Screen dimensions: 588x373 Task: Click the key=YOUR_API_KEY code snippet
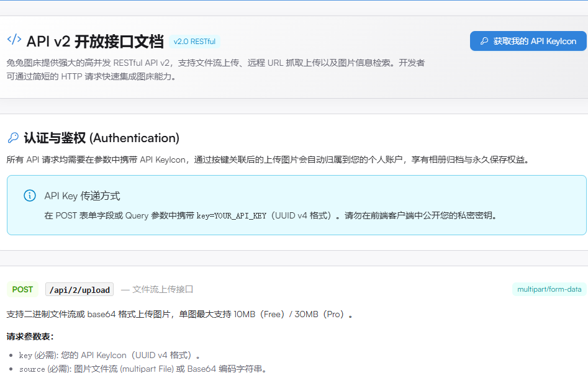[232, 215]
